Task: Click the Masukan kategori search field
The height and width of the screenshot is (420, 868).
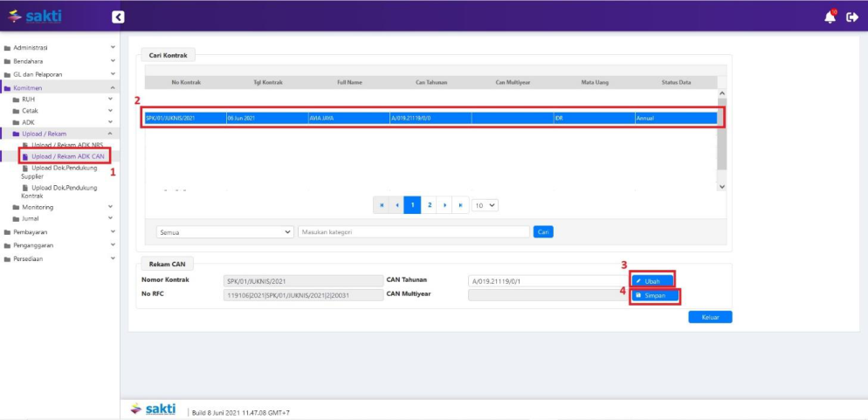Action: point(413,232)
